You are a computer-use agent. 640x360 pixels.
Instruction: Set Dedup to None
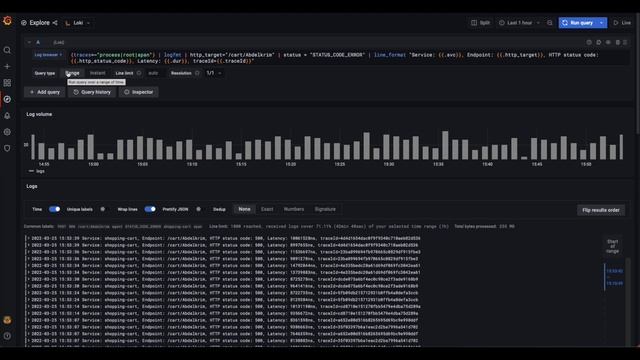[244, 209]
